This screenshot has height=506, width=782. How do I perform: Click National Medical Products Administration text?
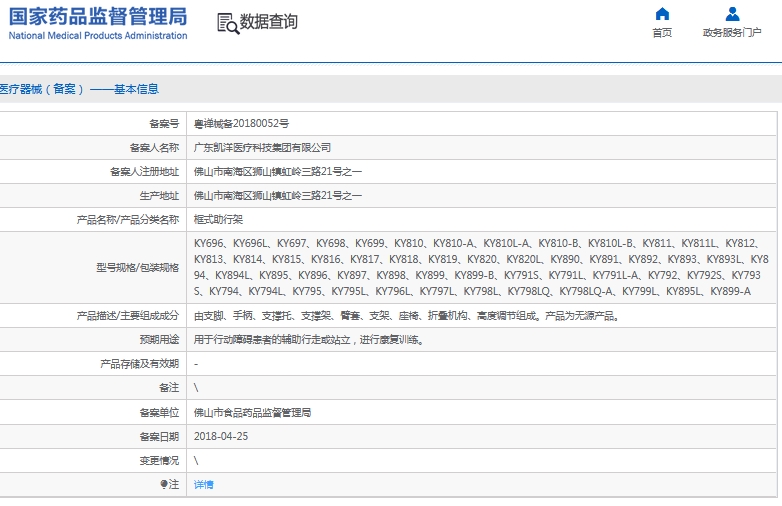coord(98,35)
